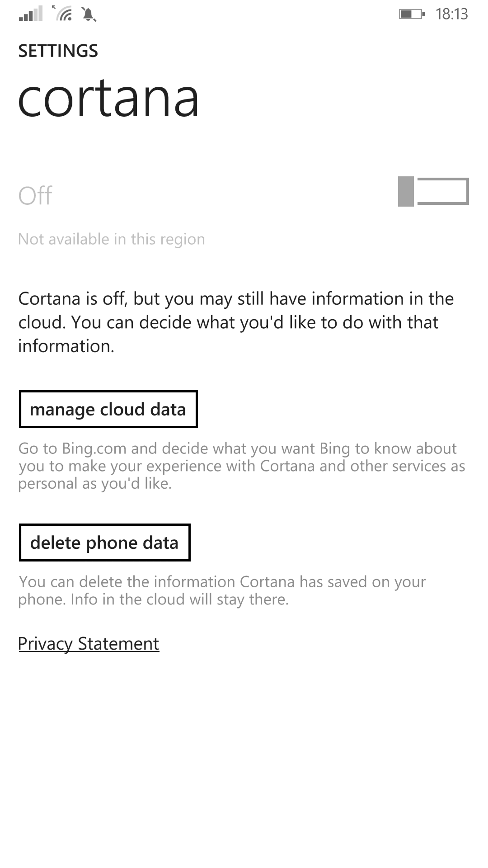Tap the 18:13 clock in status bar
488x868 pixels.
click(451, 14)
